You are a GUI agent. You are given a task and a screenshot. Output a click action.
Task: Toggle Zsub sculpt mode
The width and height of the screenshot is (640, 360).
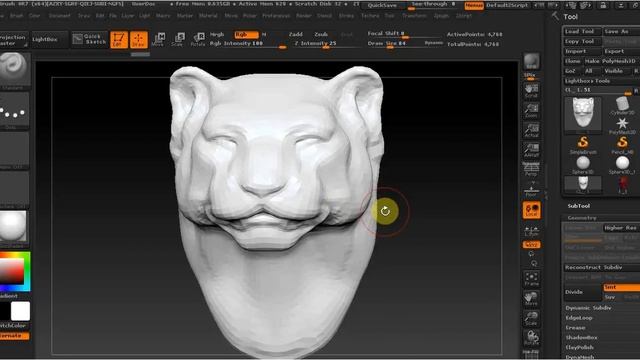(321, 34)
